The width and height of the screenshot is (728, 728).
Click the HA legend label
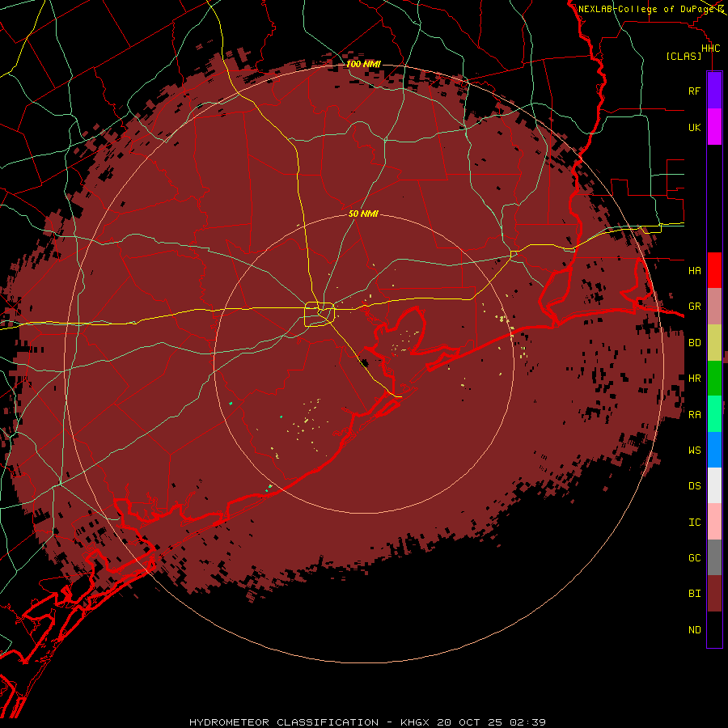tap(694, 271)
